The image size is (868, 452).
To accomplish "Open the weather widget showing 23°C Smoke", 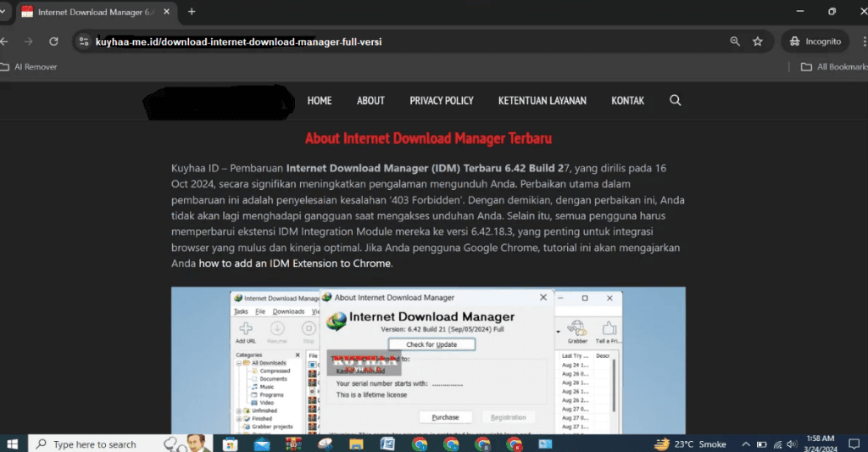I will point(690,444).
